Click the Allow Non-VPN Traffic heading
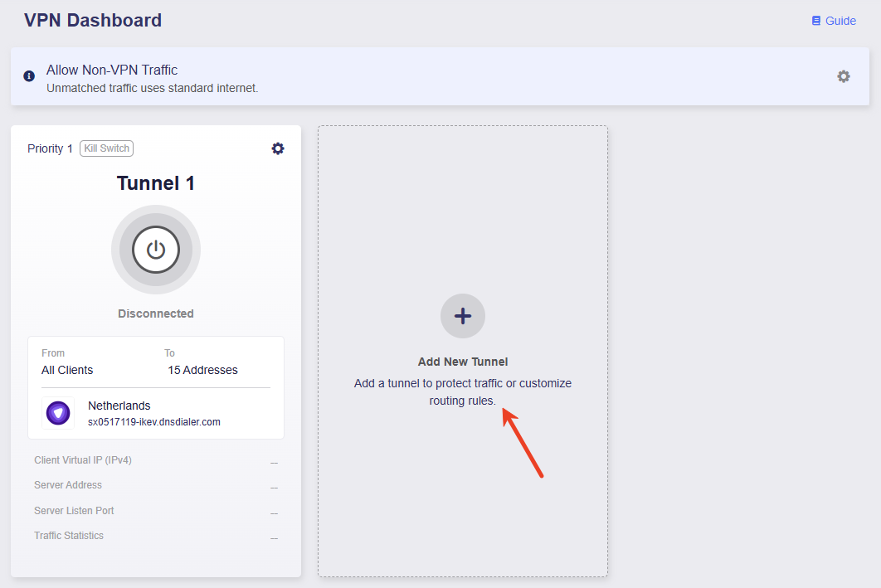The width and height of the screenshot is (881, 588). pyautogui.click(x=112, y=70)
